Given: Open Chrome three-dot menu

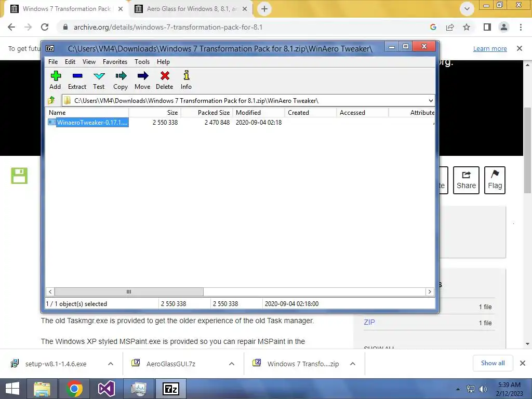Looking at the screenshot, I should pyautogui.click(x=521, y=27).
